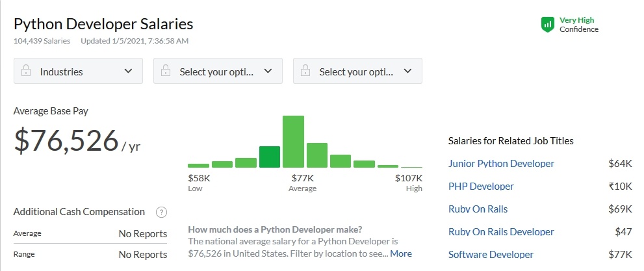Click the $76,526 average base pay figure
This screenshot has height=271, width=644.
coord(66,141)
